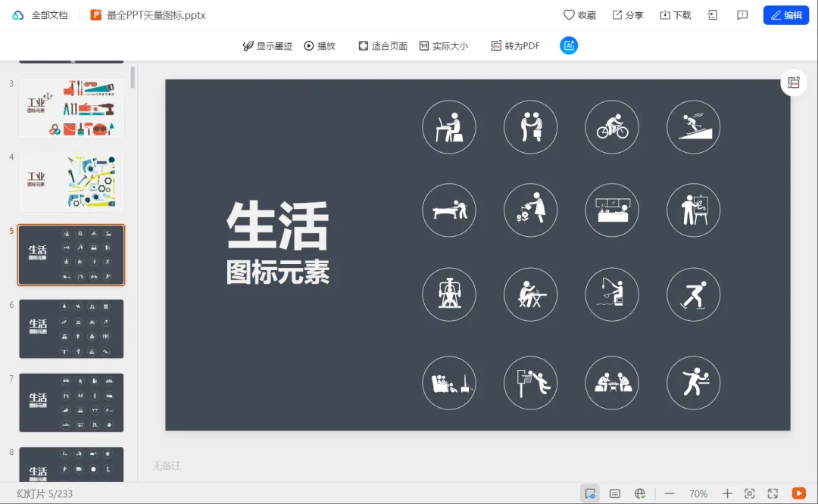Select slide 3 工业 tools thumbnail
The height and width of the screenshot is (504, 818).
coord(71,108)
